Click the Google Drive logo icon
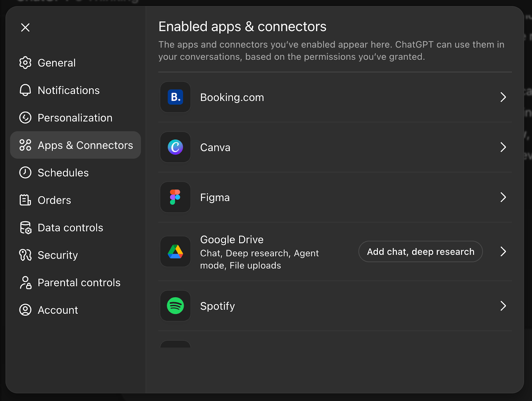The image size is (532, 401). 175,252
